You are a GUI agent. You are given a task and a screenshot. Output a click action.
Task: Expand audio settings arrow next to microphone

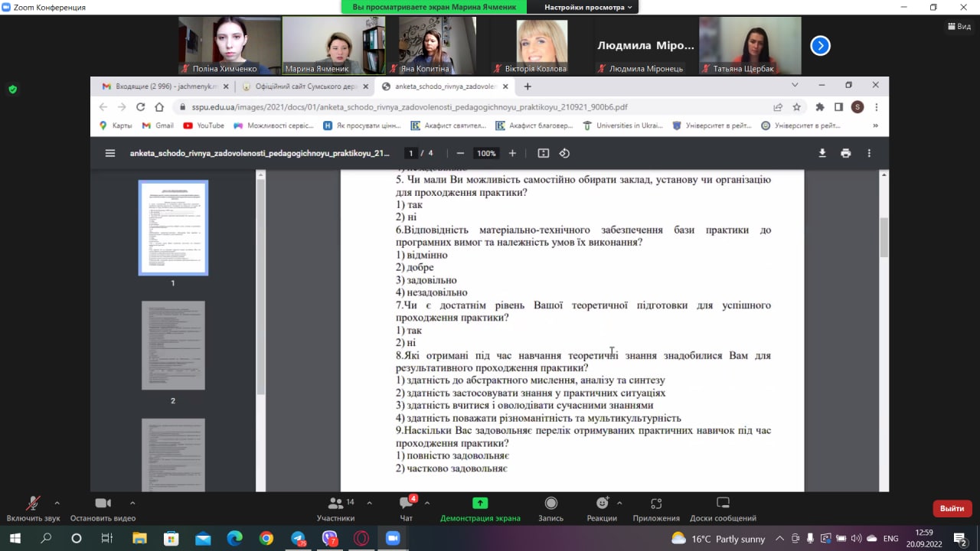coord(57,503)
